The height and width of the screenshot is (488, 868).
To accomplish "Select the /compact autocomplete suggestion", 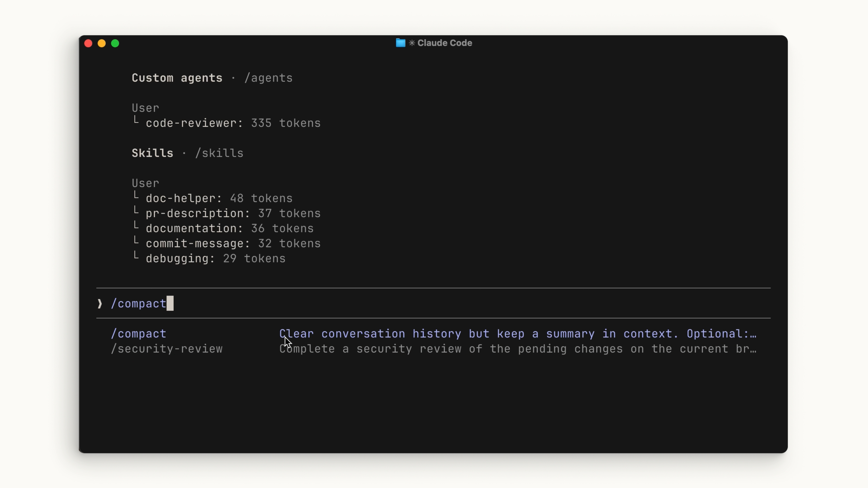I will (139, 334).
